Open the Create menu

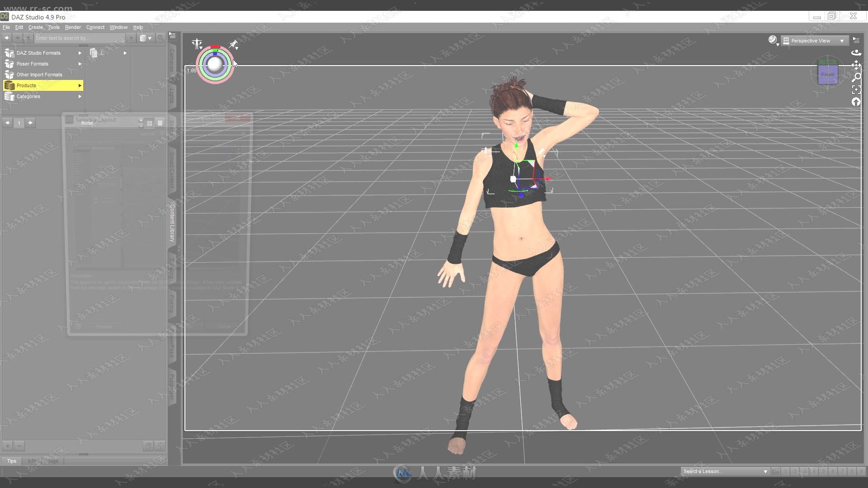(x=36, y=27)
